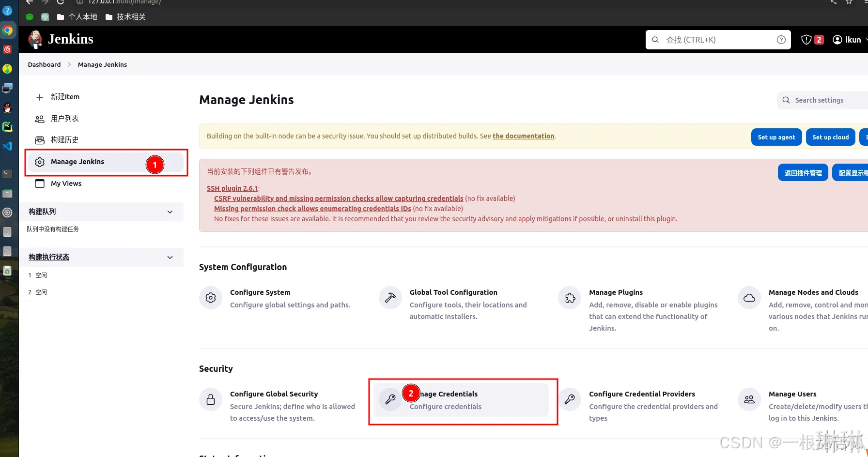This screenshot has width=868, height=457.
Task: Click the "队列中没有构建任务" text
Action: [53, 229]
